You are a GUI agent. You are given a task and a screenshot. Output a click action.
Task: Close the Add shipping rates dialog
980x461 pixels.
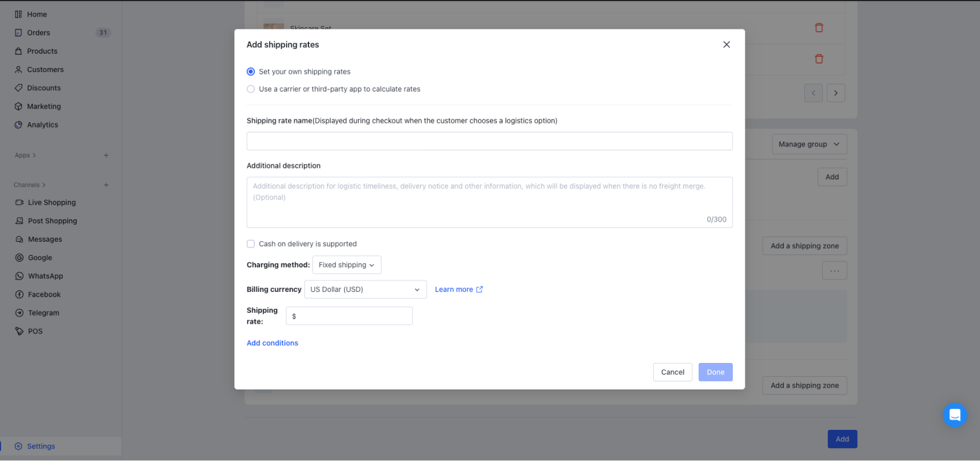pos(726,44)
